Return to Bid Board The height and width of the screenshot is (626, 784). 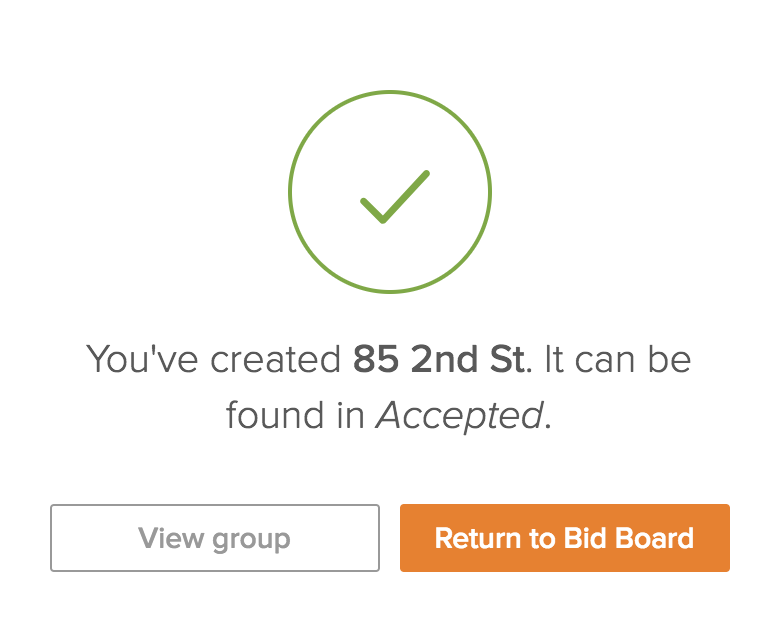click(x=564, y=538)
